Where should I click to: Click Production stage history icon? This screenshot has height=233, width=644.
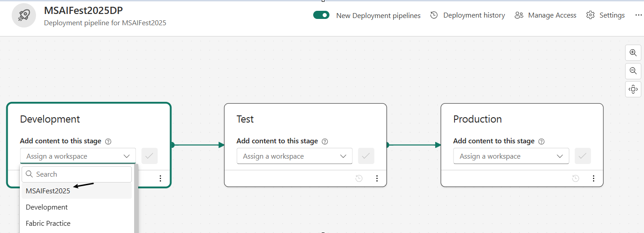(x=576, y=178)
